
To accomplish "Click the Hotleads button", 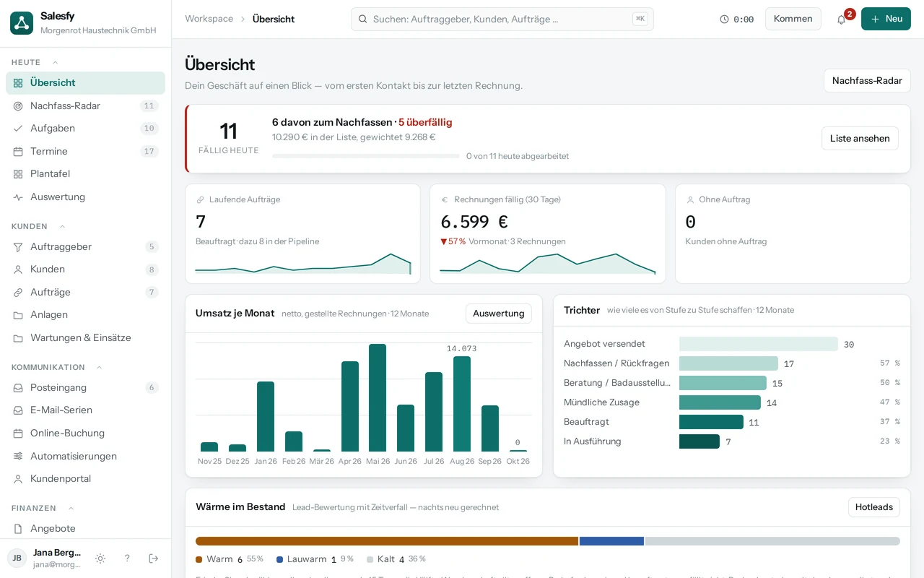I will (x=874, y=507).
